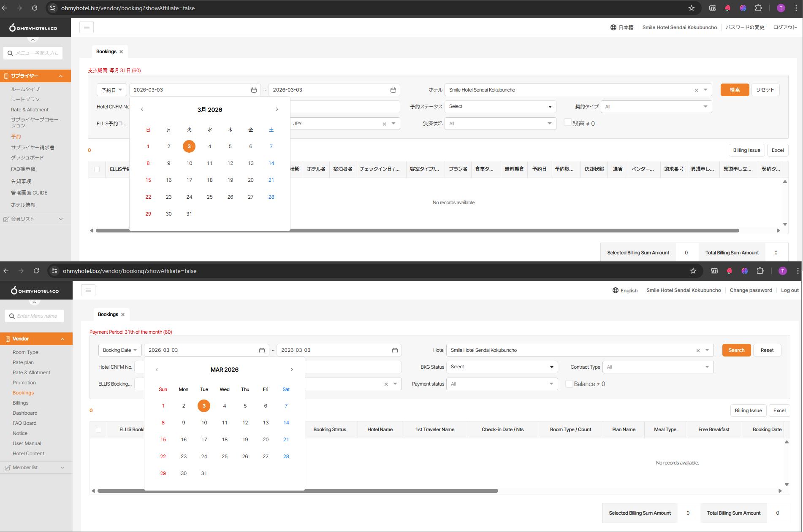The height and width of the screenshot is (532, 803).
Task: Bookmark page with star in Japanese window
Action: pyautogui.click(x=692, y=8)
